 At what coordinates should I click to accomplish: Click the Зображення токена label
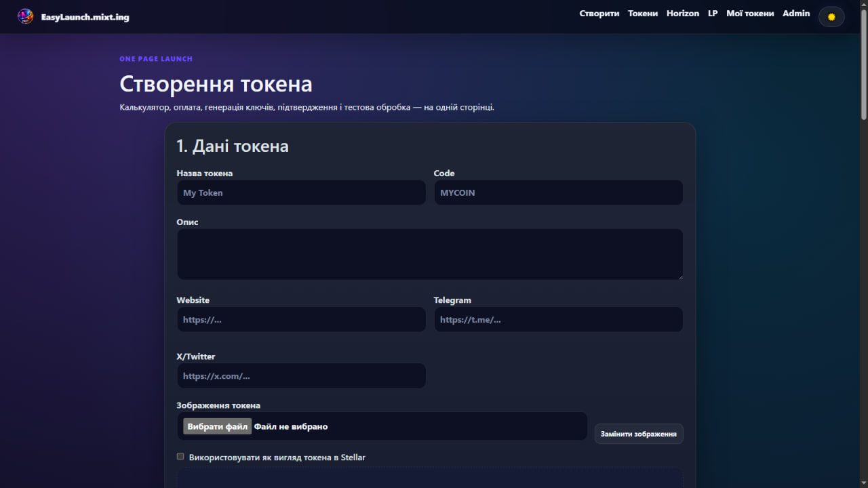pyautogui.click(x=218, y=405)
